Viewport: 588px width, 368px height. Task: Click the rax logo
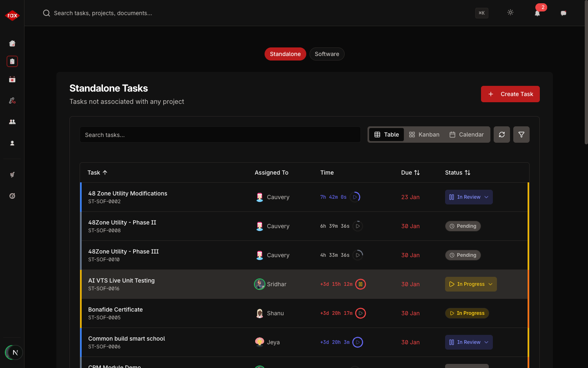point(12,16)
